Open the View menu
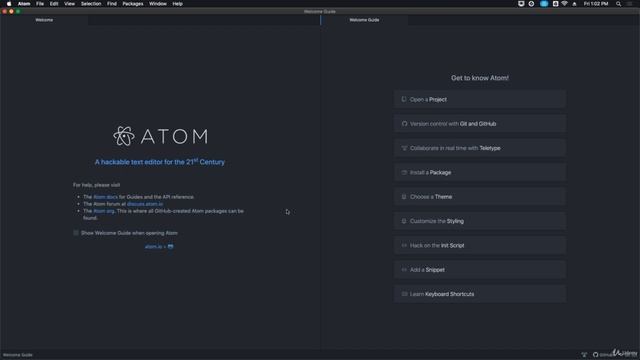This screenshot has height=360, width=640. (x=69, y=4)
